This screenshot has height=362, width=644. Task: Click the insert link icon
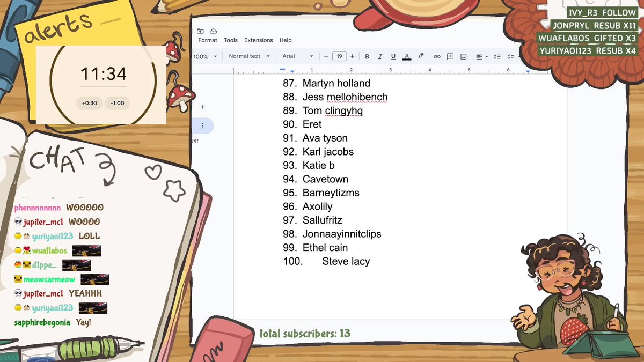437,56
